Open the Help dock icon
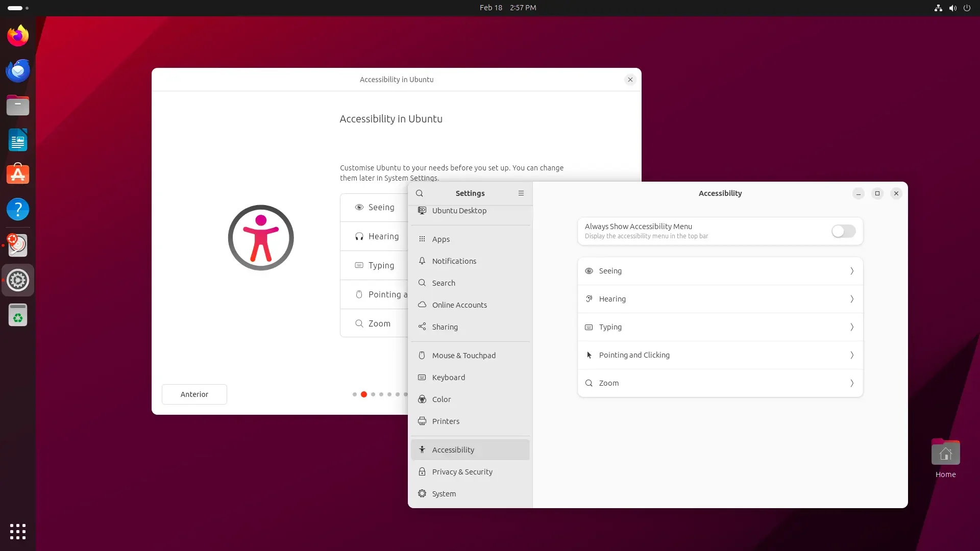Image resolution: width=980 pixels, height=551 pixels. click(18, 209)
